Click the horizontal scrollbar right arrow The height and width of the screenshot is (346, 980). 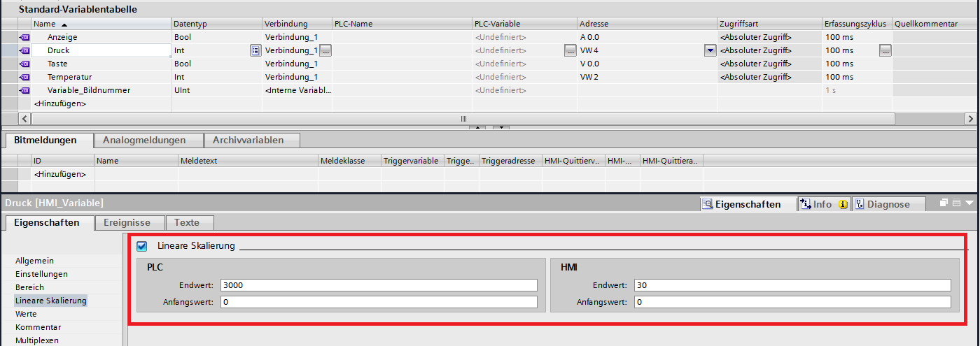970,119
